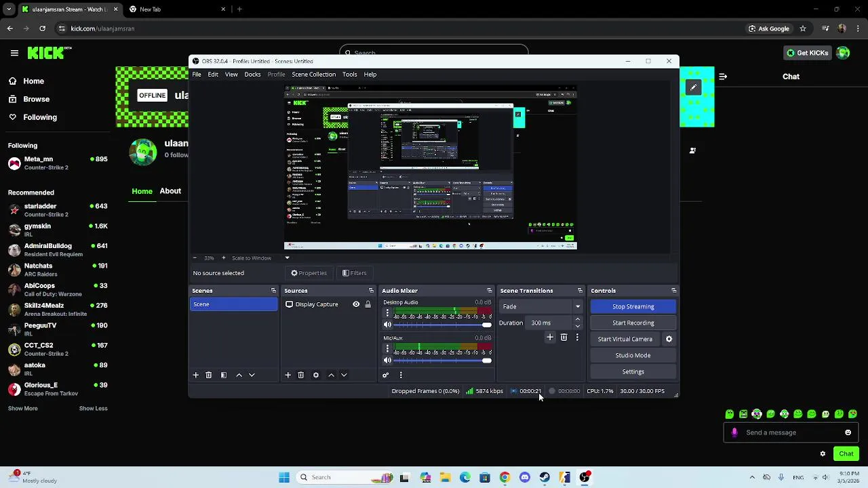Open advanced audio properties gears icon
The width and height of the screenshot is (868, 488).
point(386,375)
